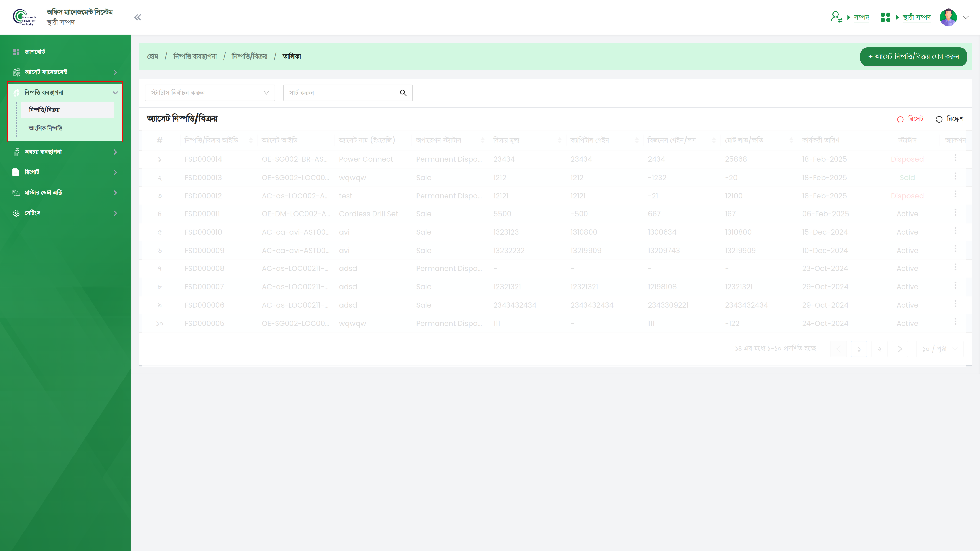Select current pagination page ১
980x551 pixels.
[859, 349]
